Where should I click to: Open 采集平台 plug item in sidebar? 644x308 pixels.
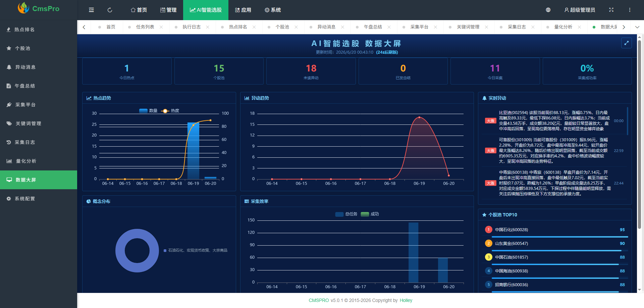39,105
